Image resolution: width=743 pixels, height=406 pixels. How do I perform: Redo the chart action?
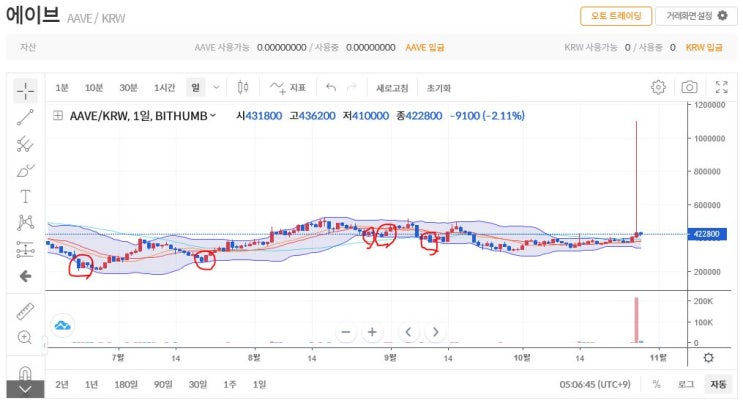point(352,87)
